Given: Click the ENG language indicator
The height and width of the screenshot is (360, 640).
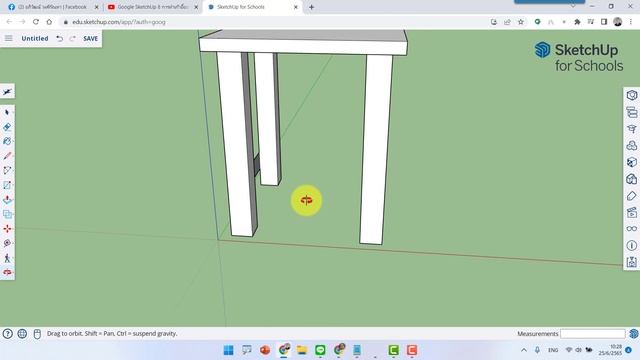Looking at the screenshot, I should click(553, 350).
